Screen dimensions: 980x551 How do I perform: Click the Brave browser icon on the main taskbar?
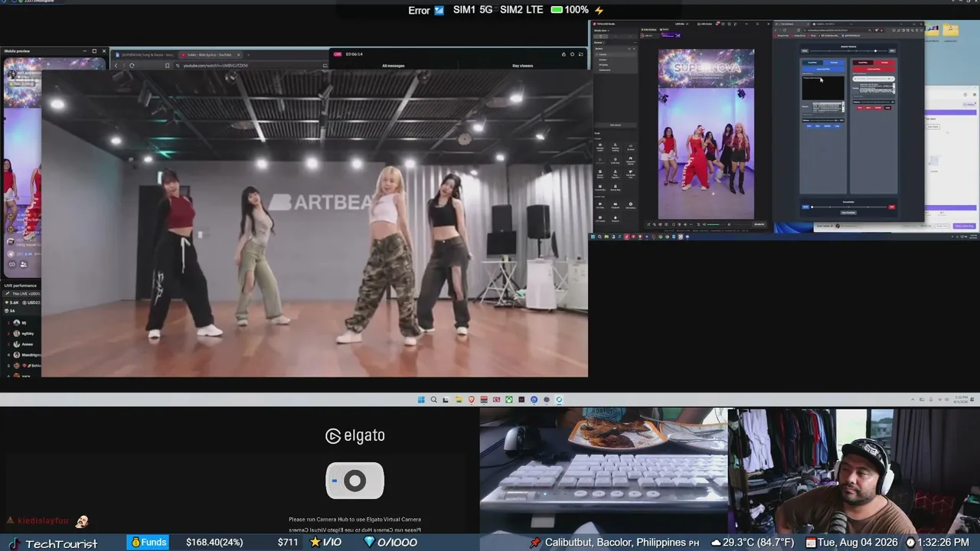[x=471, y=399]
